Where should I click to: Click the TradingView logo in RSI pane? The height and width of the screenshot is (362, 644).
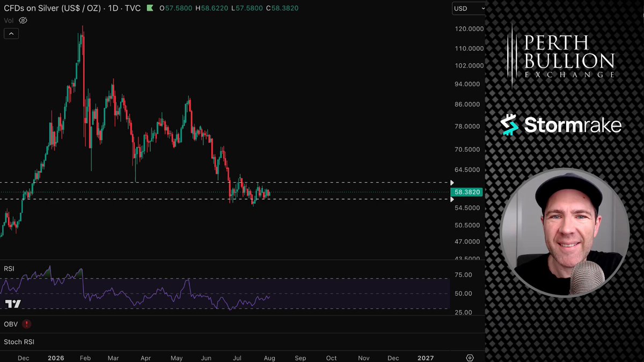pyautogui.click(x=13, y=304)
